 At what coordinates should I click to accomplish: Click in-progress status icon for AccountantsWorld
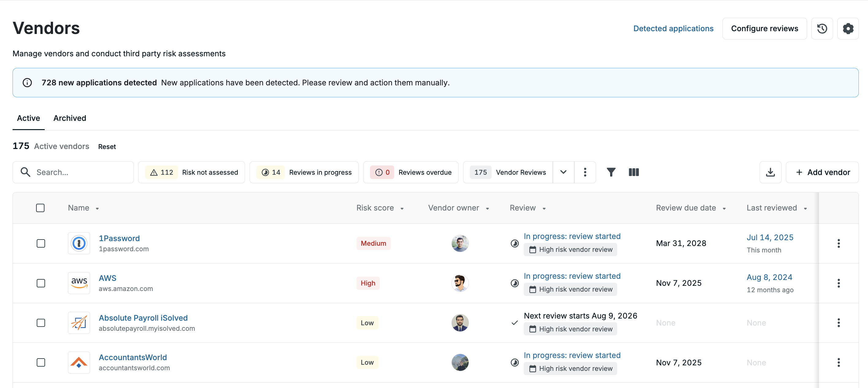(x=515, y=362)
